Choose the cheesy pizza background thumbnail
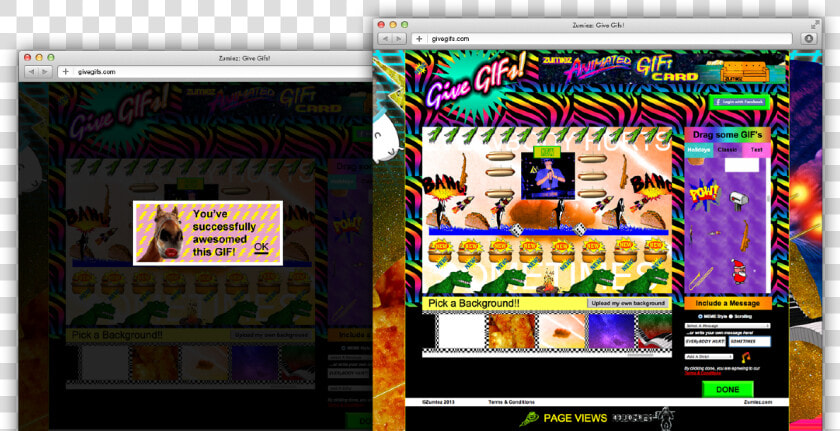Screen dimensions: 840x431 pyautogui.click(x=512, y=331)
